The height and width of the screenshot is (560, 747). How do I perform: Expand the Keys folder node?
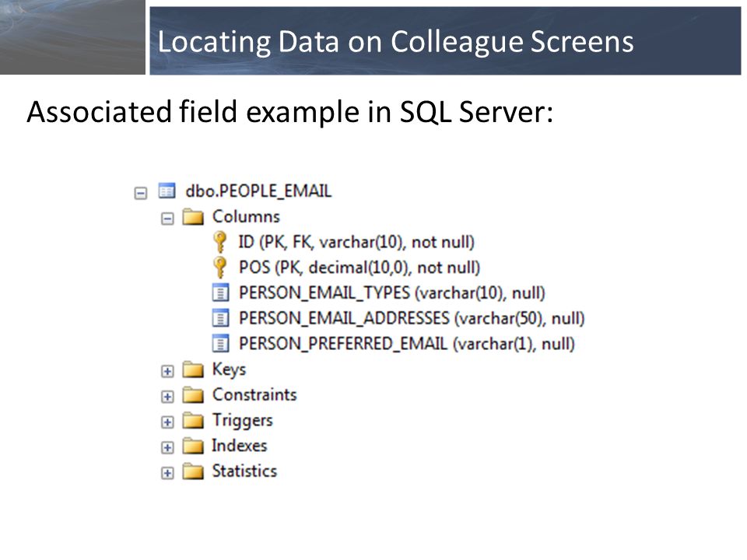pos(167,372)
